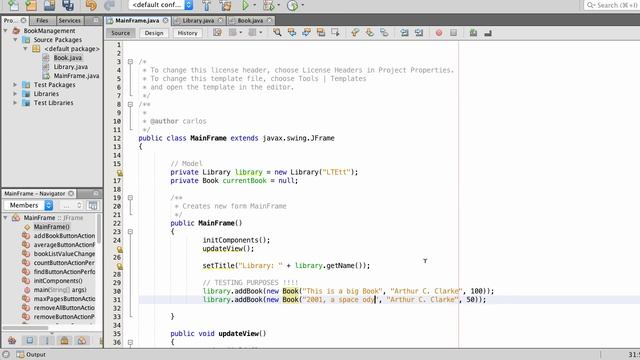The width and height of the screenshot is (640, 360).
Task: Fold the MainFrame constructor at line 23
Action: click(x=130, y=231)
